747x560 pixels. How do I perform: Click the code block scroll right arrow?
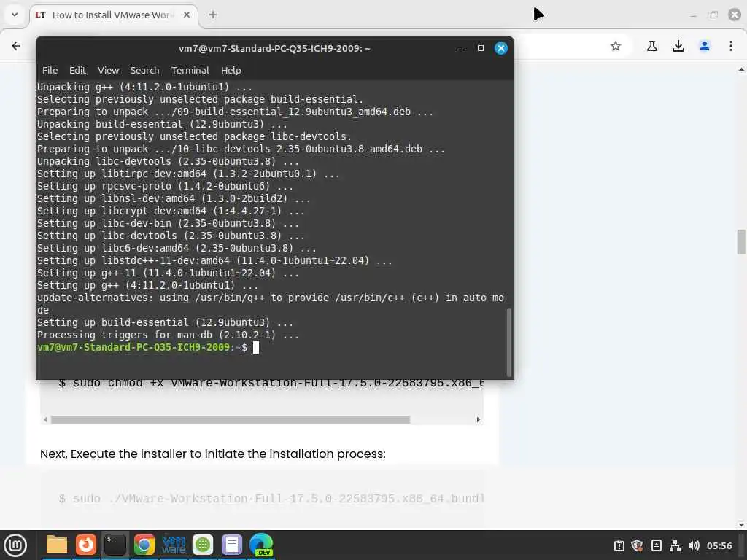[479, 419]
